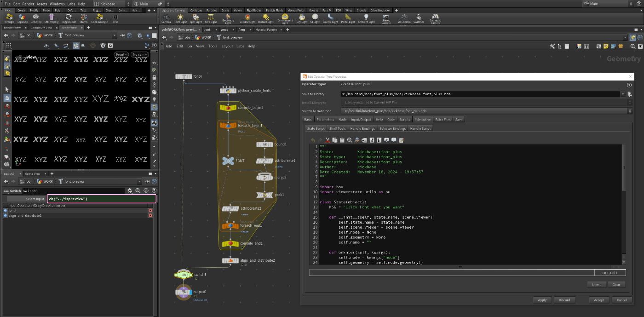Click the Clear script button
Viewport: 644px width, 317px height.
tap(616, 284)
